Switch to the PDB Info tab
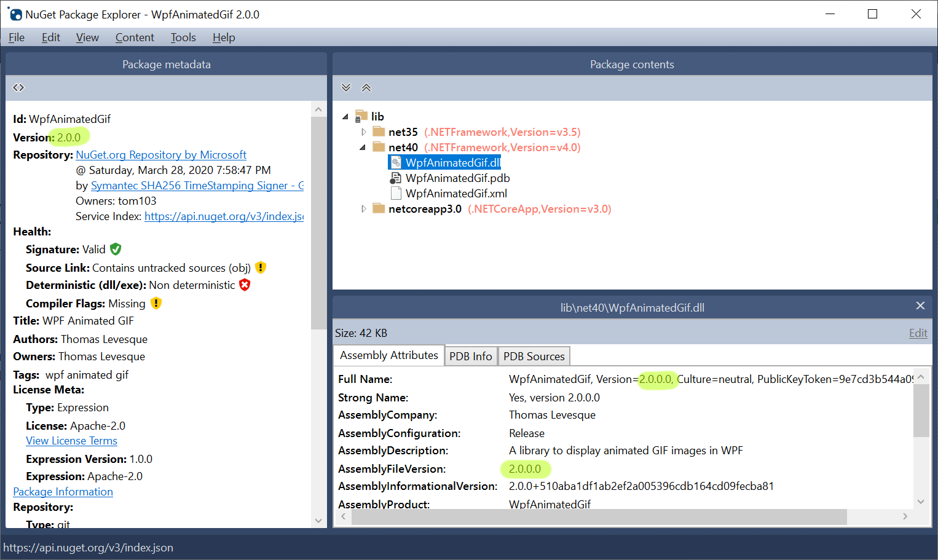This screenshot has width=938, height=560. (471, 356)
